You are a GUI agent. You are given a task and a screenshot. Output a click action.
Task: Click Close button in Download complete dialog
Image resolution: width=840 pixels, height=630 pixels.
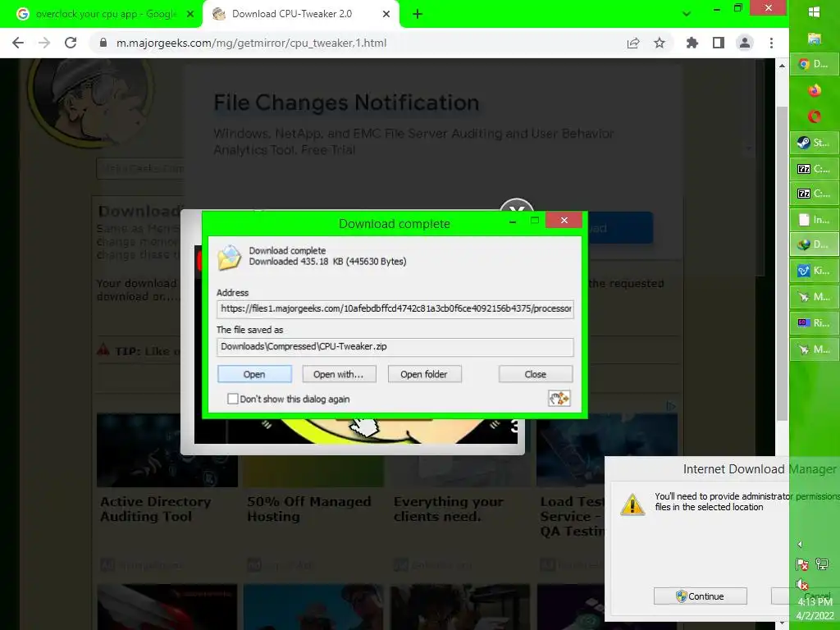click(x=536, y=374)
